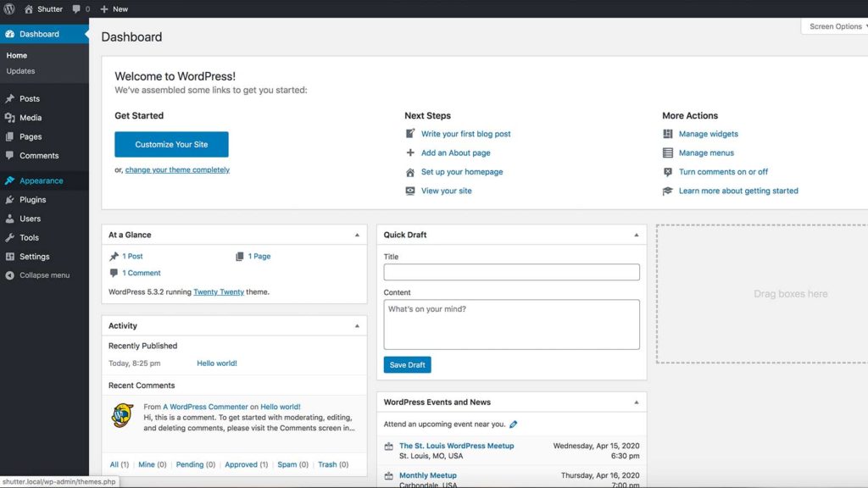
Task: Open the Media menu
Action: (44, 117)
